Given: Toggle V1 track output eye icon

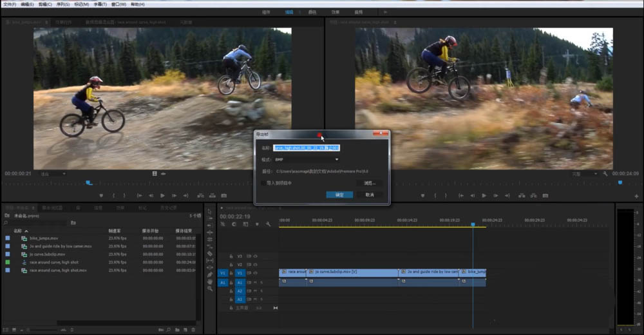Looking at the screenshot, I should (254, 273).
